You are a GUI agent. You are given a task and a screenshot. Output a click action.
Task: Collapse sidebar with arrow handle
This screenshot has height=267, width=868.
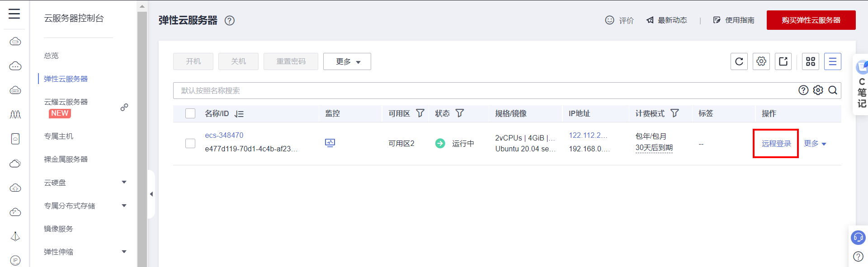click(151, 194)
